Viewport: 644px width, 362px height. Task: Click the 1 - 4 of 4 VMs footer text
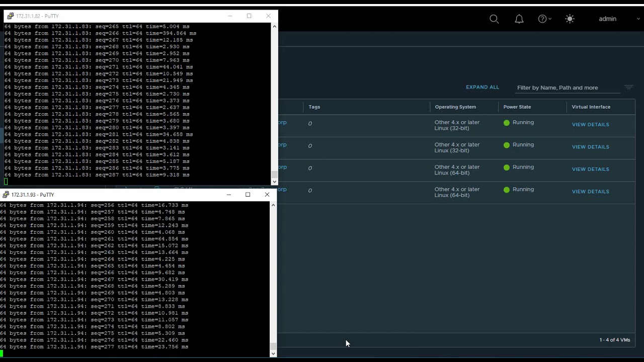[615, 340]
